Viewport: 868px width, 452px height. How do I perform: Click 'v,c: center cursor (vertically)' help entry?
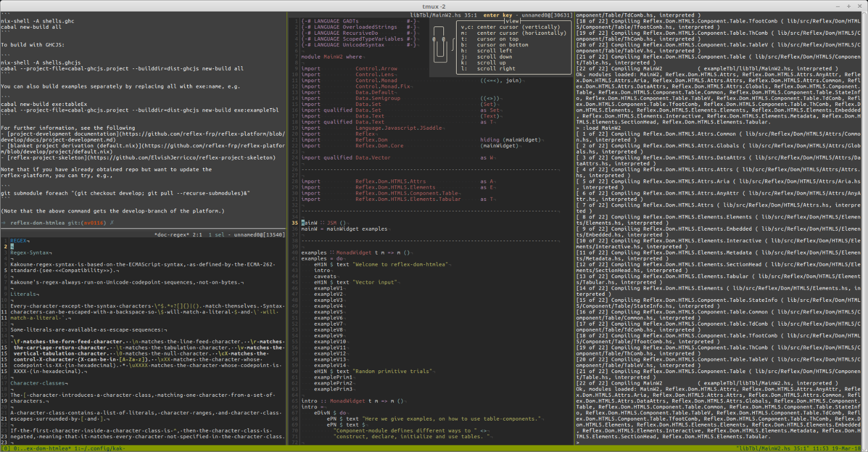(x=510, y=27)
